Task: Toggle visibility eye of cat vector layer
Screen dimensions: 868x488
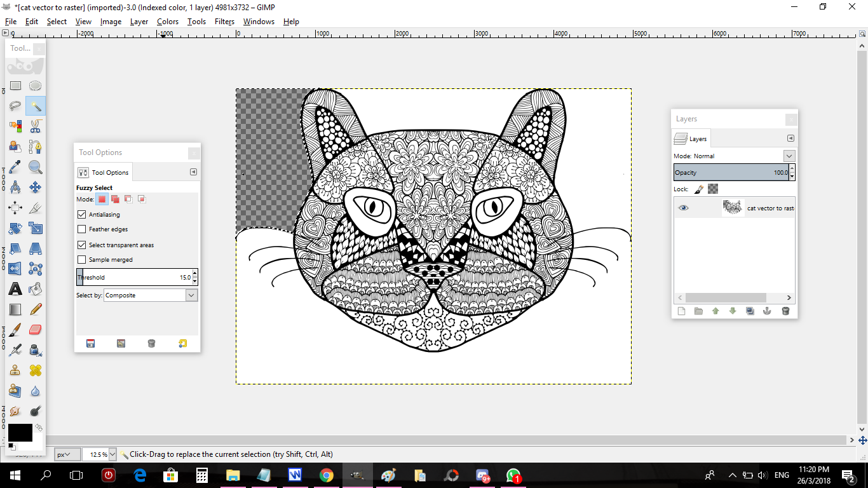Action: pos(683,208)
